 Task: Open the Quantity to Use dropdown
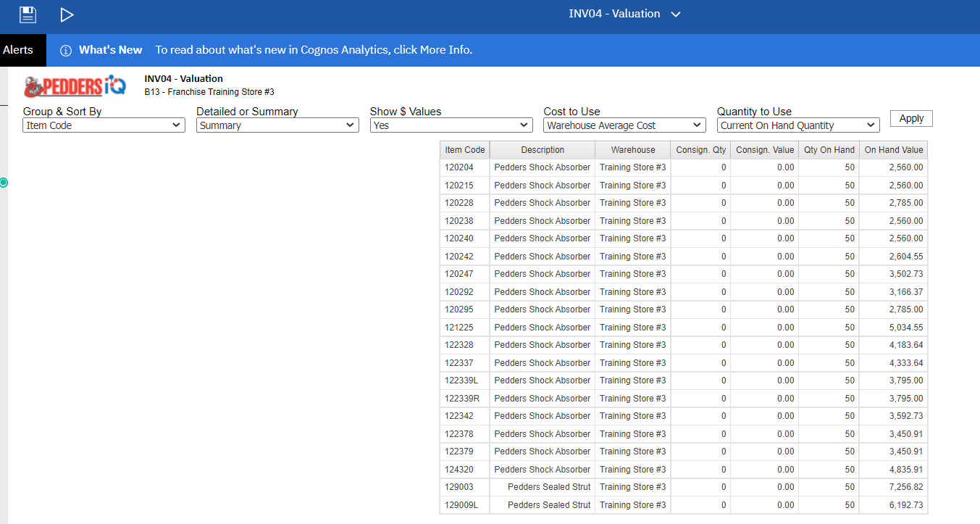[798, 125]
